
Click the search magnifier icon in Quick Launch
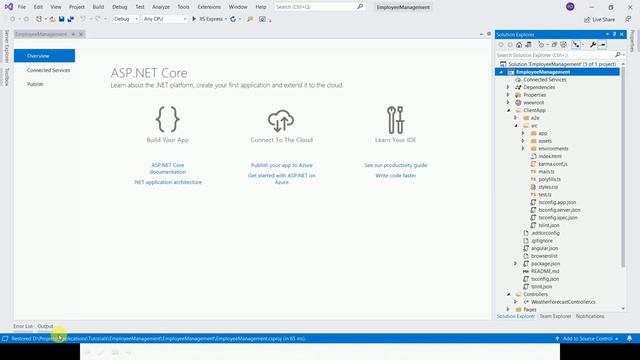click(x=360, y=7)
